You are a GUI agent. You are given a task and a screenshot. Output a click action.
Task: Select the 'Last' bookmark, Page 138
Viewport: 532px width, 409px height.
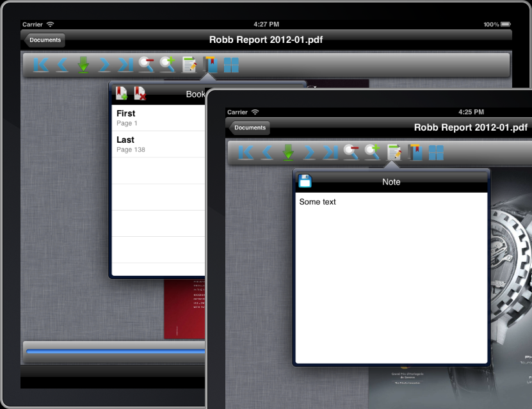tap(158, 144)
